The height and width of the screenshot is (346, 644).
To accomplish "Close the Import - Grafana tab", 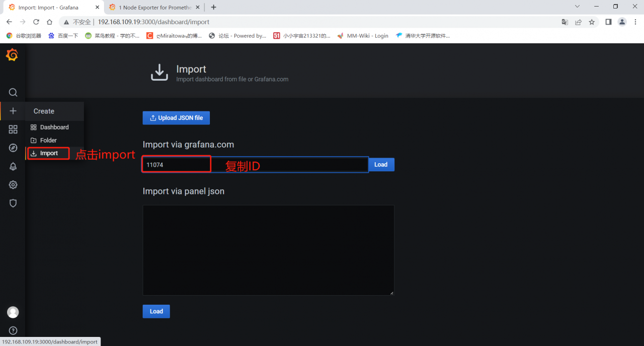I will coord(97,8).
